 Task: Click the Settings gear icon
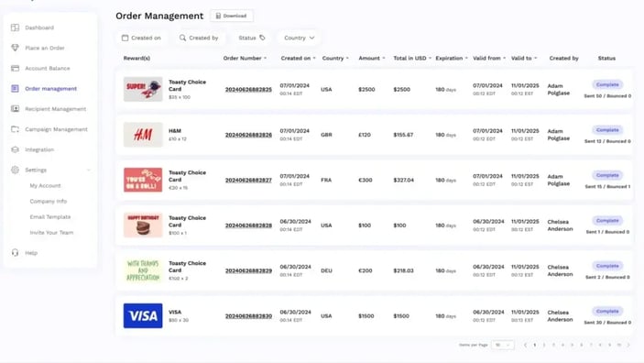click(16, 170)
